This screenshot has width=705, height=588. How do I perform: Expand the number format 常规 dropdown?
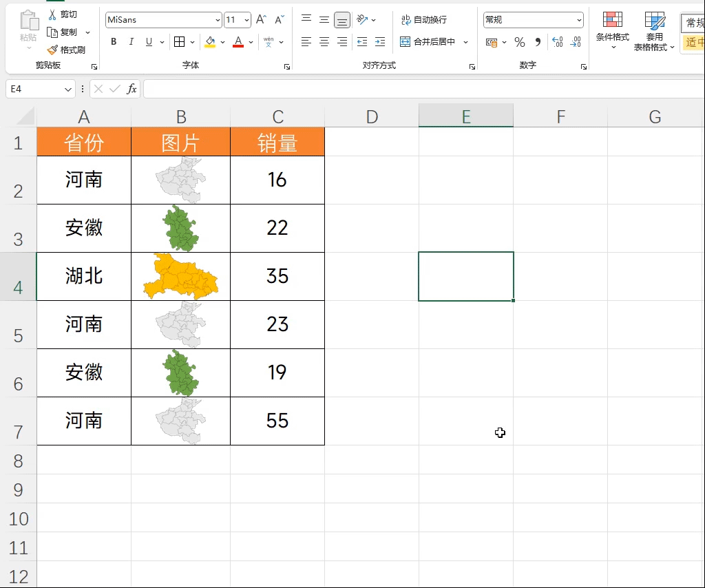pos(579,20)
